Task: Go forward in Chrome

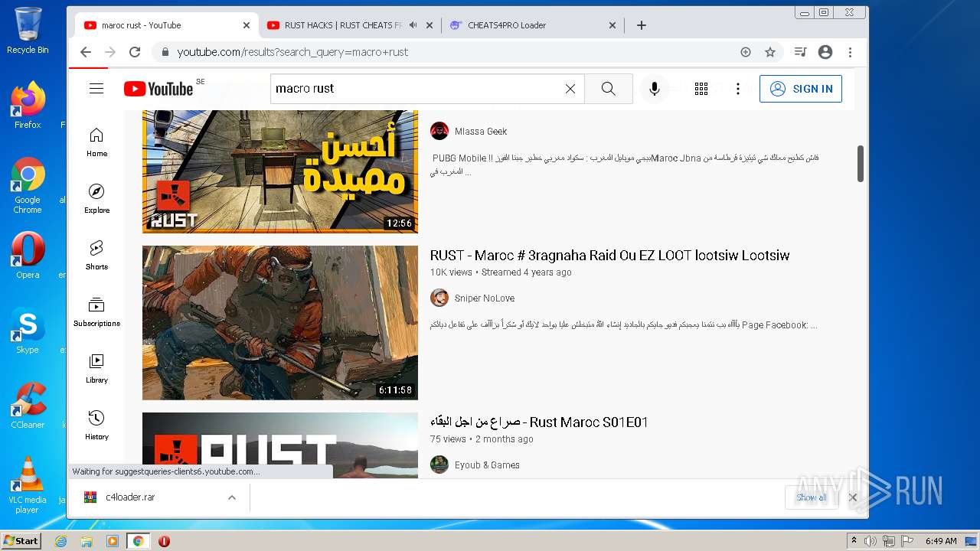Action: 110,52
